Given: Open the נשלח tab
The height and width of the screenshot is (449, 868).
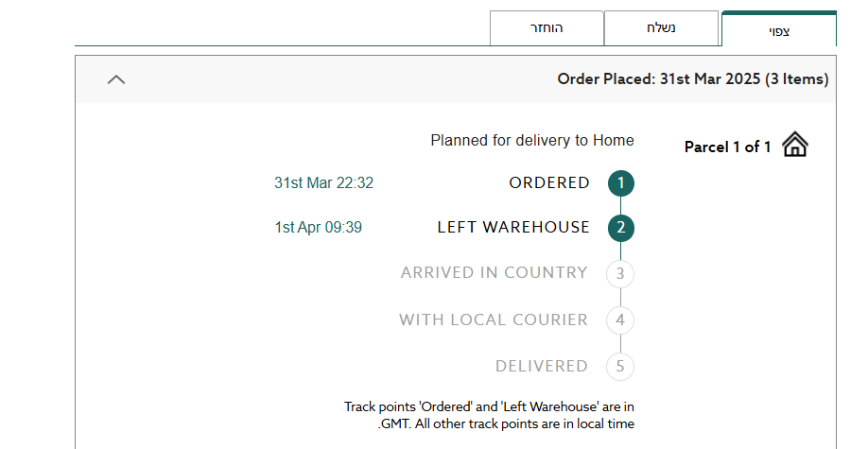Looking at the screenshot, I should (661, 28).
